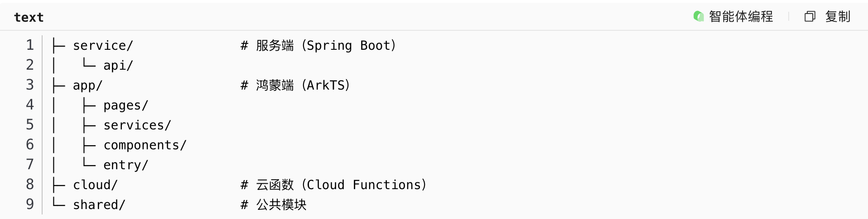Screen dimensions: 868x219
Task: Click the shared/ folder entry
Action: tap(99, 205)
